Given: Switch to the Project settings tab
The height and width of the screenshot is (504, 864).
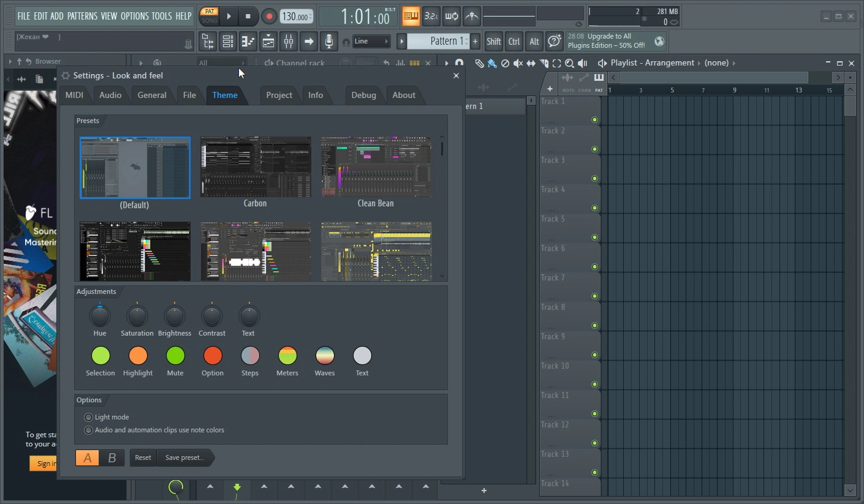Looking at the screenshot, I should coord(279,95).
